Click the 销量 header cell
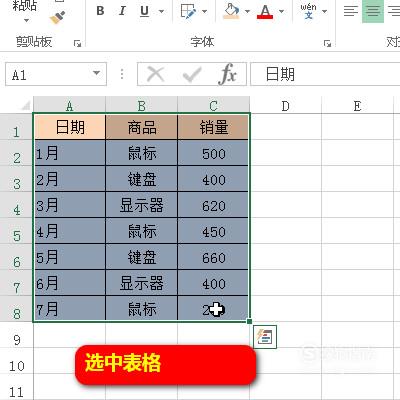This screenshot has width=400, height=400. point(214,127)
